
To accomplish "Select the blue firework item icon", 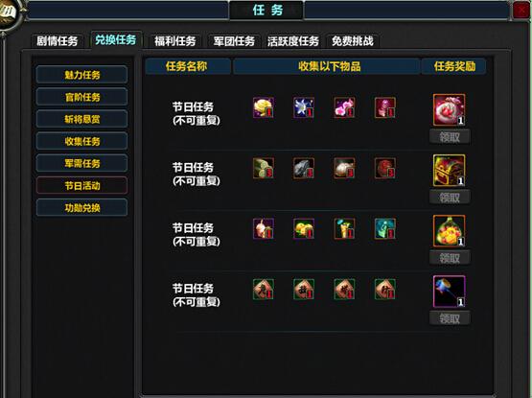I will point(304,107).
